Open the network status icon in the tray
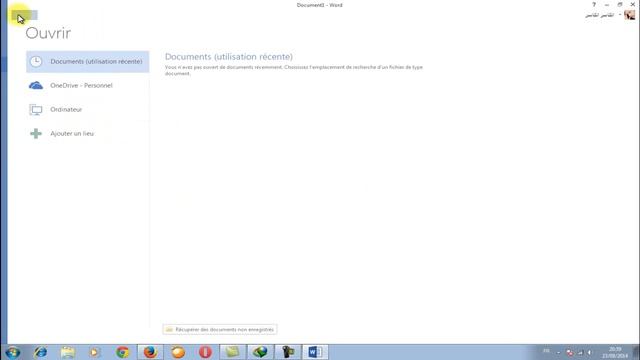The height and width of the screenshot is (360, 640). tap(580, 352)
